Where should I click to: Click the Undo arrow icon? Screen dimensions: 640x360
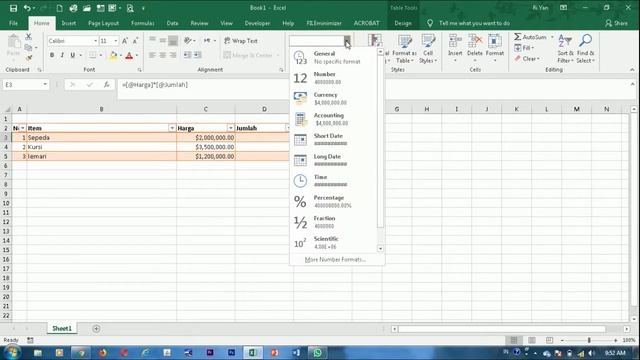tap(27, 8)
